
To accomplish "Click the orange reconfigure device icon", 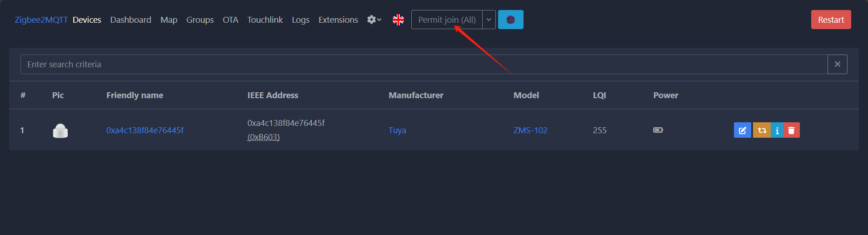I will pos(762,130).
